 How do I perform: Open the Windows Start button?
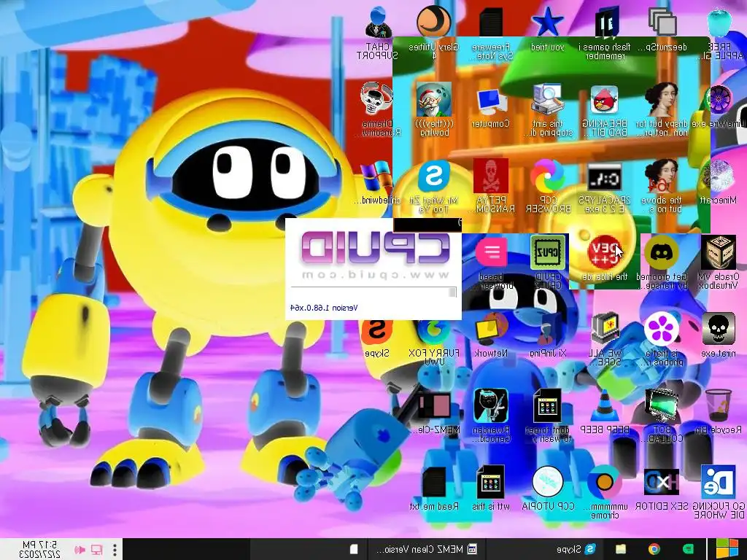727,549
